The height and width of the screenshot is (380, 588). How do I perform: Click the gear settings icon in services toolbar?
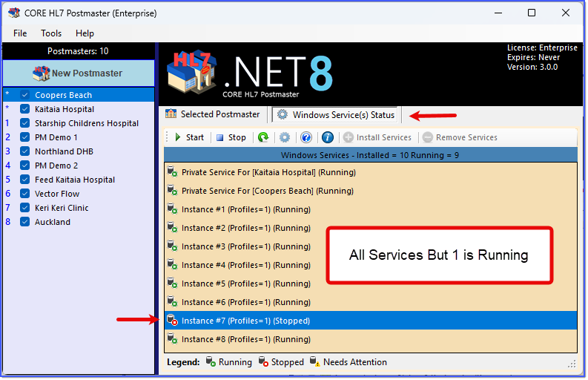coord(285,137)
